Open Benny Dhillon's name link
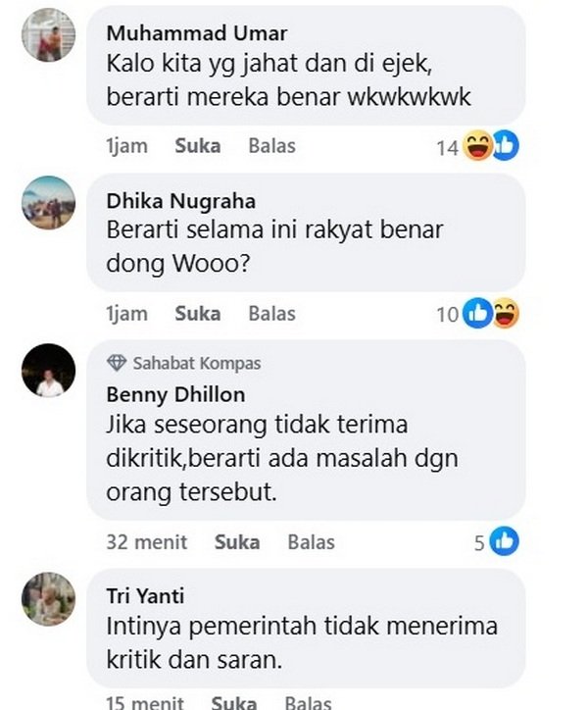588x710 pixels. [x=175, y=395]
